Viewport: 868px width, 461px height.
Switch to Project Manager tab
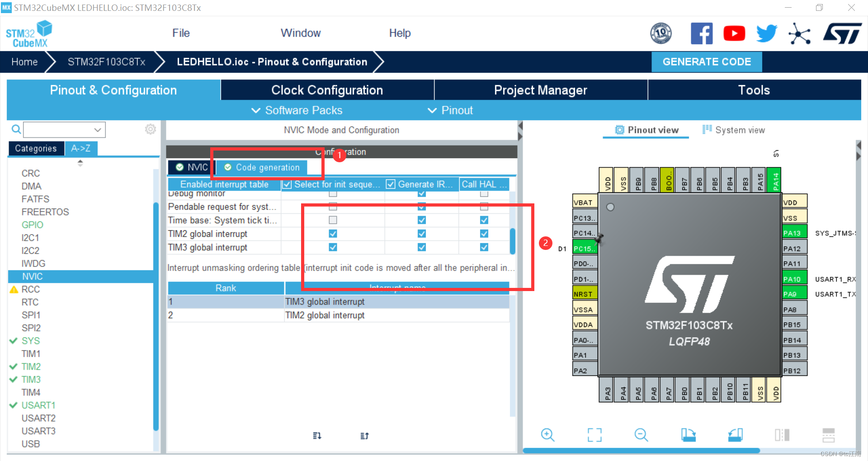(541, 90)
